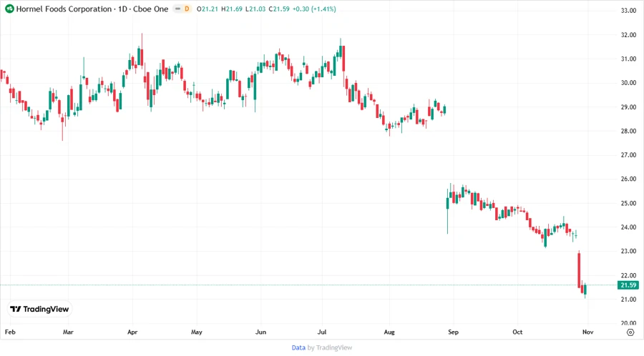This screenshot has width=644, height=356.
Task: Click the Nov label on time axis
Action: tap(587, 332)
